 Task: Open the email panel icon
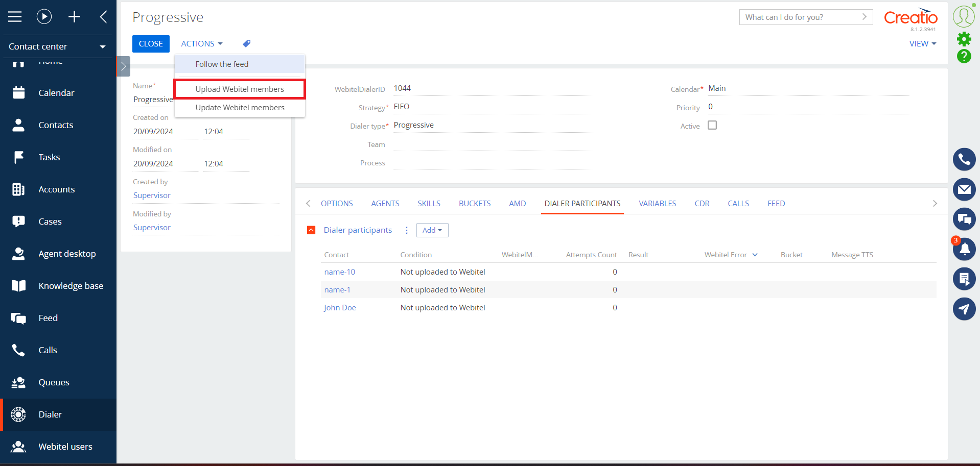click(x=964, y=189)
